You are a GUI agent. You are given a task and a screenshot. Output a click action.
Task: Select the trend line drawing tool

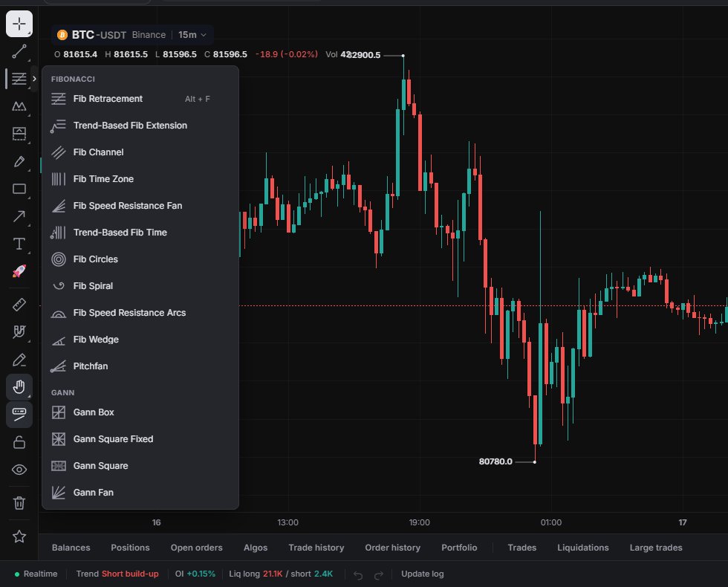19,51
